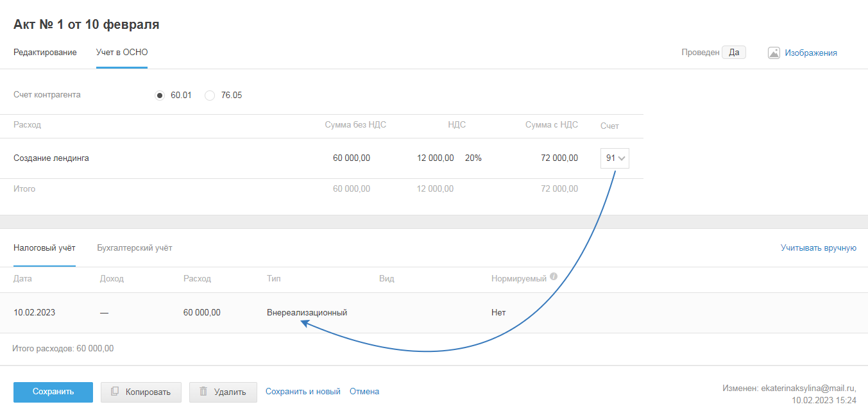
Task: Expand the account 91 dropdown
Action: 615,158
